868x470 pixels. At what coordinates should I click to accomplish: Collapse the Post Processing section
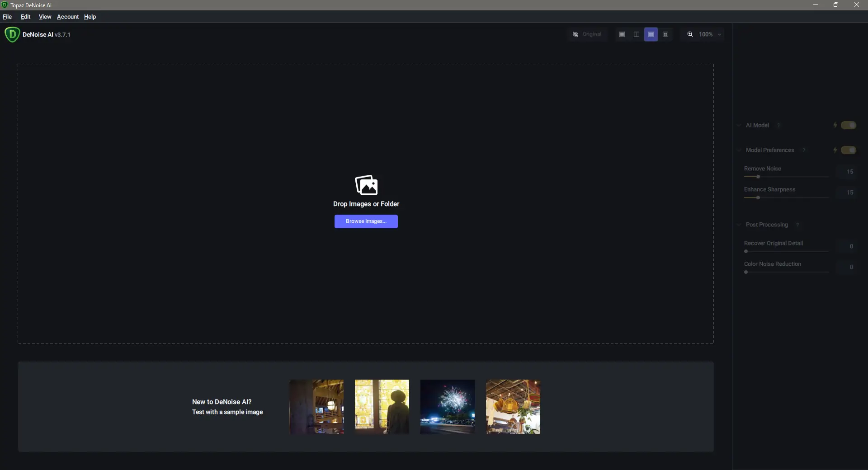pyautogui.click(x=739, y=225)
